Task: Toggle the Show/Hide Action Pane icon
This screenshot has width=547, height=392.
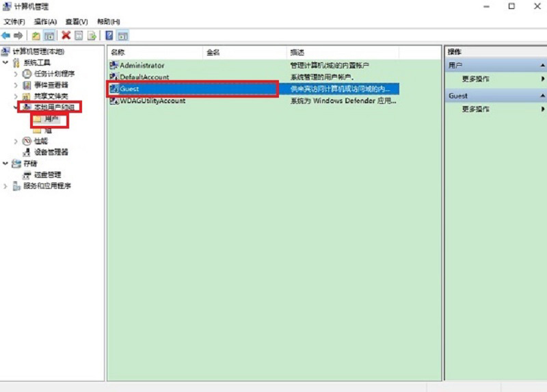Action: [x=123, y=36]
